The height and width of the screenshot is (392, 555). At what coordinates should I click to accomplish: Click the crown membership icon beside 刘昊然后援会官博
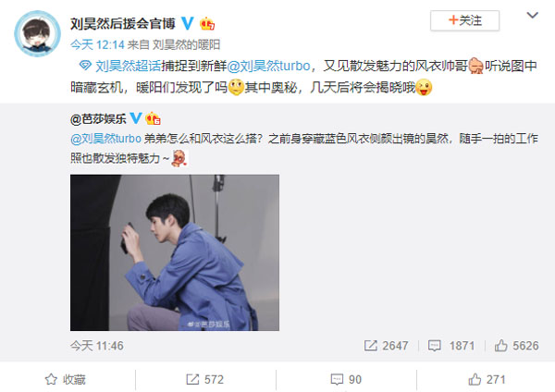pyautogui.click(x=207, y=24)
